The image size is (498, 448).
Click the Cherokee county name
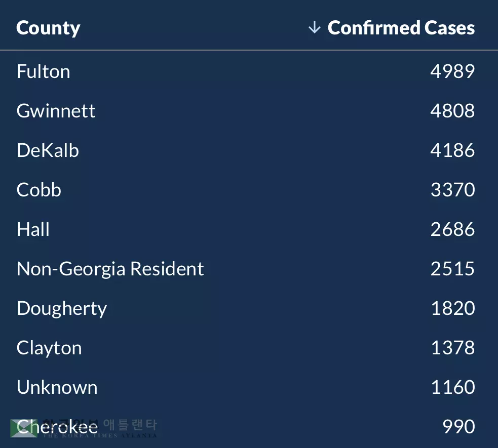[x=57, y=427]
